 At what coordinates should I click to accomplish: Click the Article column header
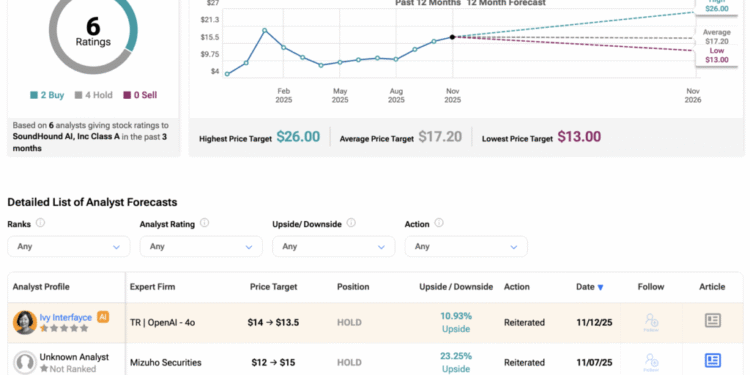pos(712,287)
